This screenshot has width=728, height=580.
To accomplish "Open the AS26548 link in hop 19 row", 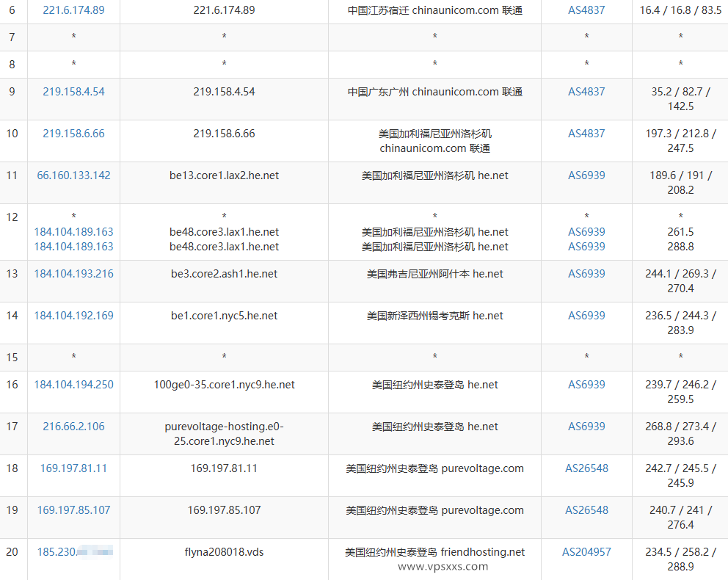I will 586,510.
